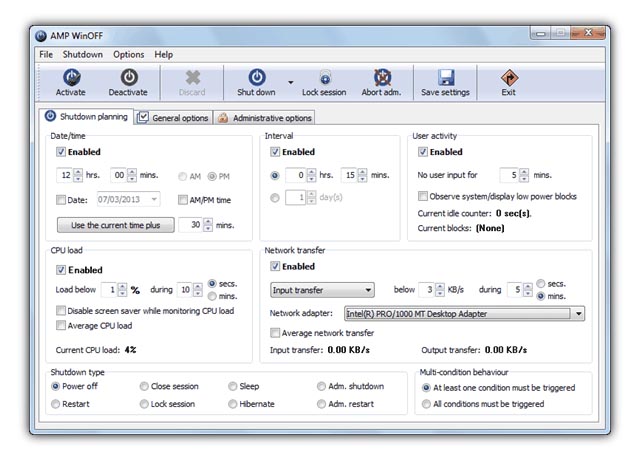640x460 pixels.
Task: Switch to General options tab
Action: pyautogui.click(x=173, y=118)
